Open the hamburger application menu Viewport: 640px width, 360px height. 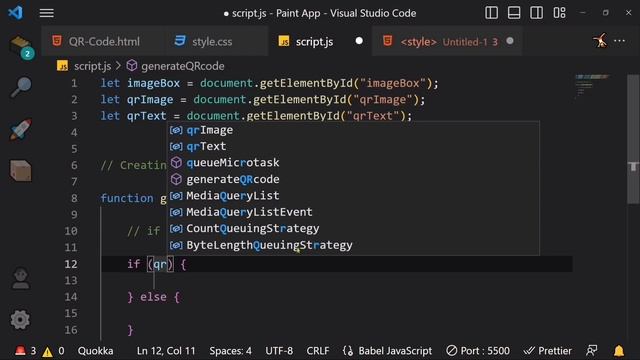pyautogui.click(x=47, y=13)
